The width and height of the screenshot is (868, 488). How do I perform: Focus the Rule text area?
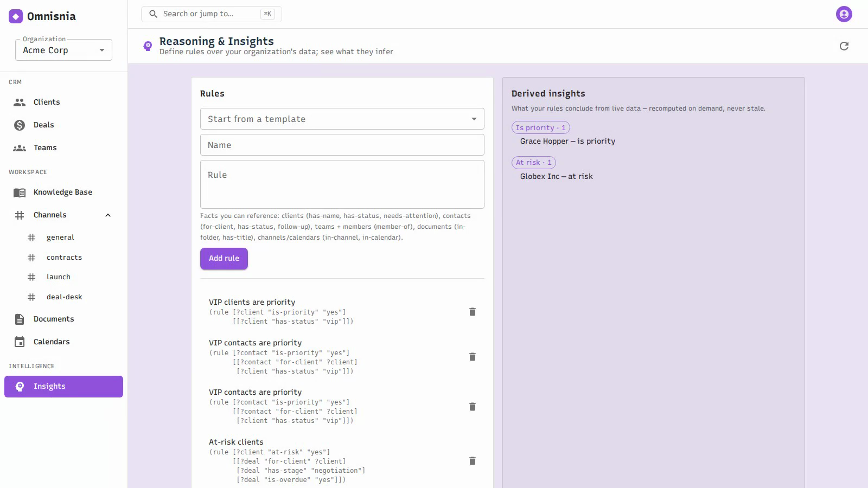coord(342,184)
